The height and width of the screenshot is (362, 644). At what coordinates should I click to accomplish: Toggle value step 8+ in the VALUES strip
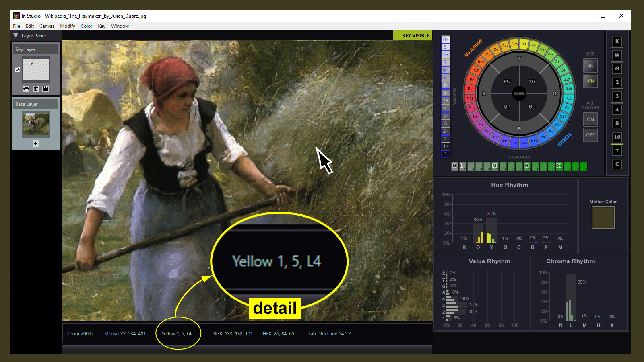(446, 39)
